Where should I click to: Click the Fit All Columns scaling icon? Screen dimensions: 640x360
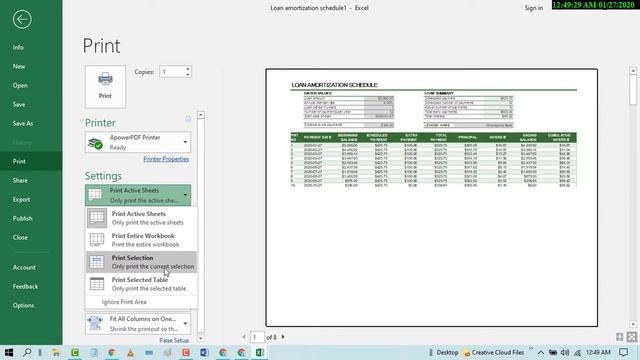[95, 323]
